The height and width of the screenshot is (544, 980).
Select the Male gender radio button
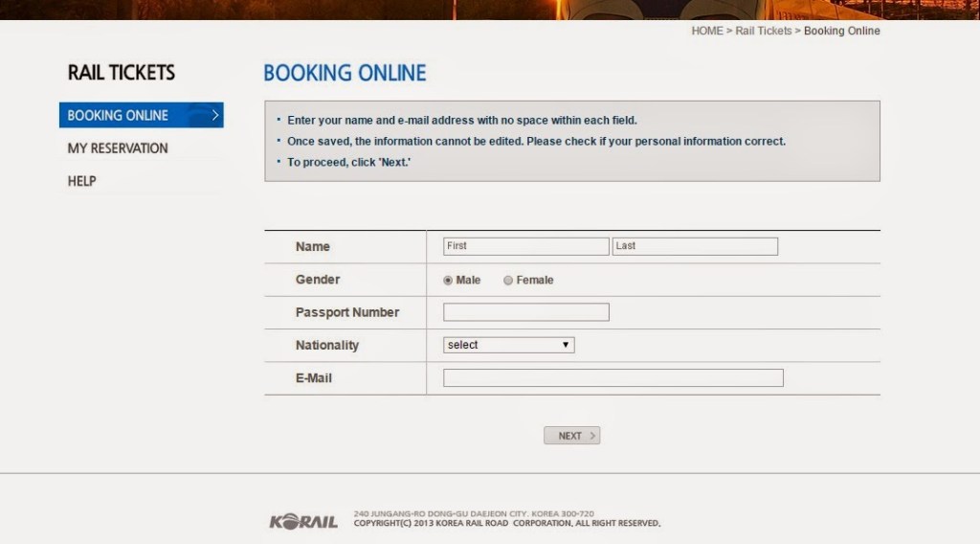(x=448, y=281)
